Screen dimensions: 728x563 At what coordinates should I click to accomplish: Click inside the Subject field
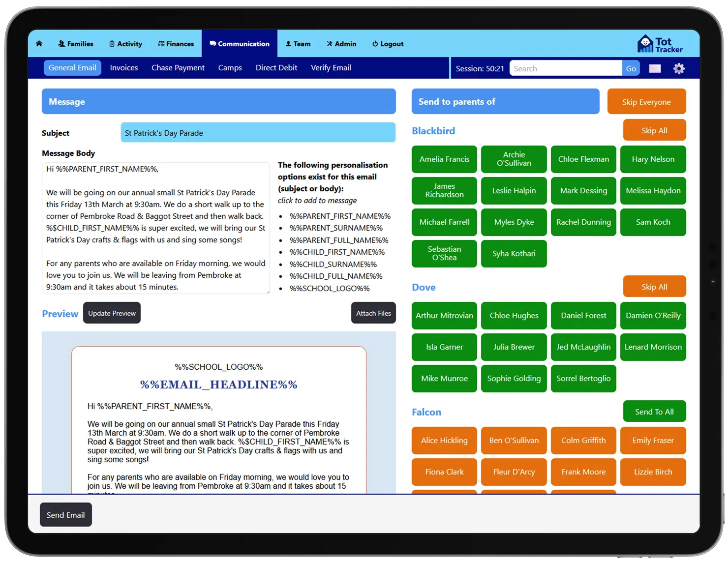click(258, 132)
